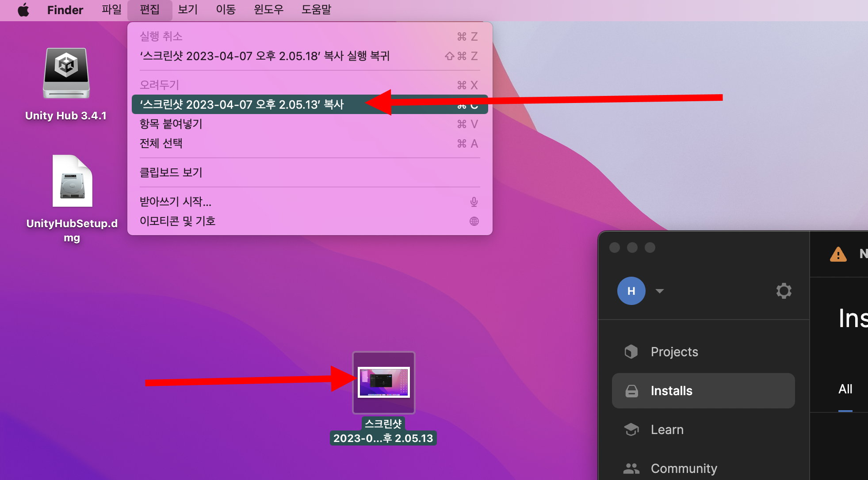The height and width of the screenshot is (480, 868).
Task: Select the Unity Hub 3.4.1 drive icon
Action: tap(66, 73)
